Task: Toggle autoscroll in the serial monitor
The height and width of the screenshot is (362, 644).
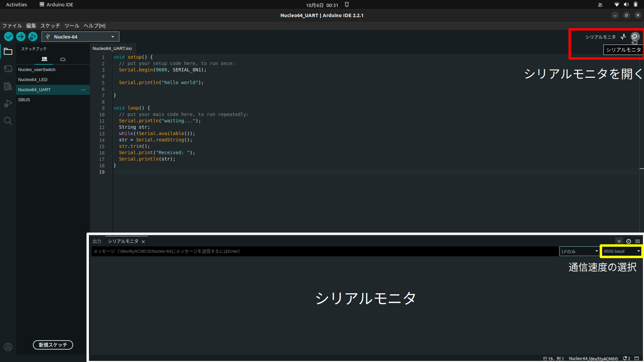Action: coord(619,241)
